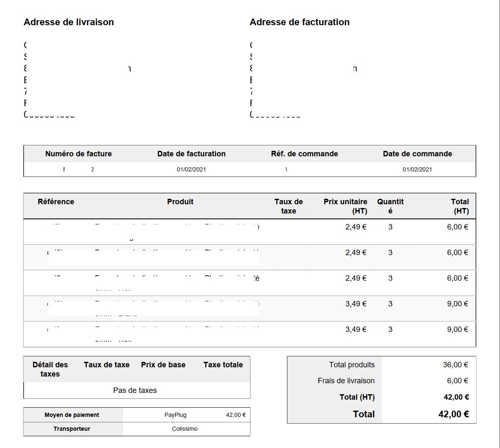Select the Pas de taxes cell
The image size is (500, 448).
coord(135,390)
